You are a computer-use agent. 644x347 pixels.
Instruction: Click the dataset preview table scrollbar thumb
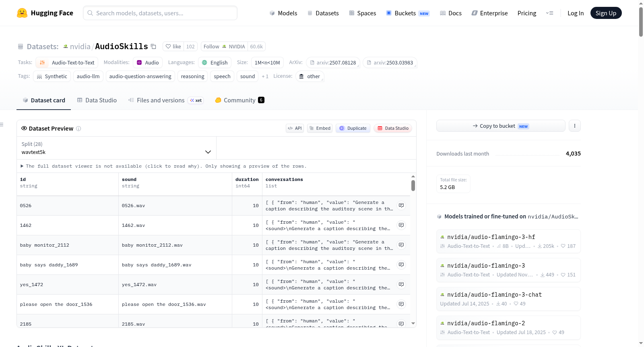pos(413,185)
